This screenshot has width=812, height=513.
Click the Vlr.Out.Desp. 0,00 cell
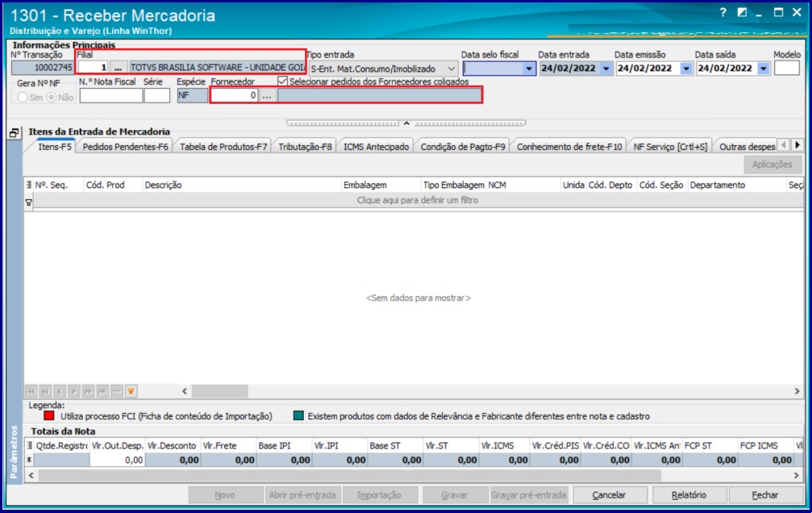(117, 460)
